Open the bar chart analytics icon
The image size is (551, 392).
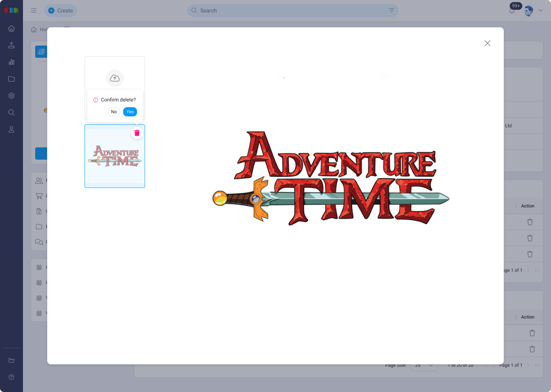tap(11, 62)
